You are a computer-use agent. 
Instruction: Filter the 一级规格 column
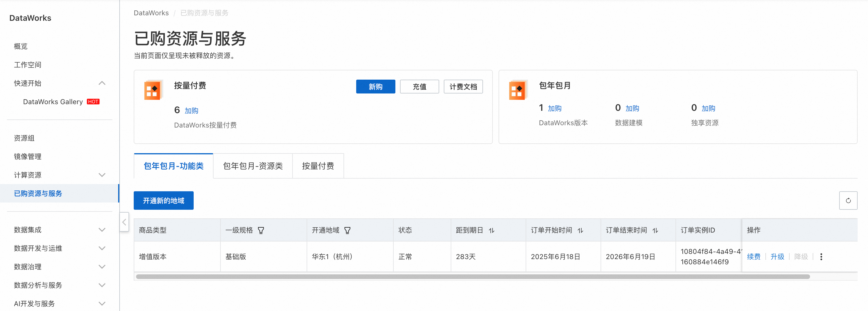pyautogui.click(x=261, y=231)
